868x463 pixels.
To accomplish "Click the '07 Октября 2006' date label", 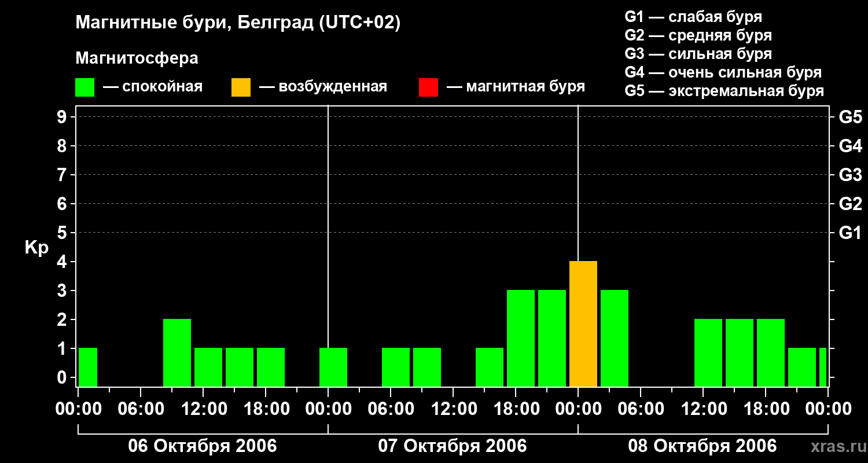I will click(453, 446).
